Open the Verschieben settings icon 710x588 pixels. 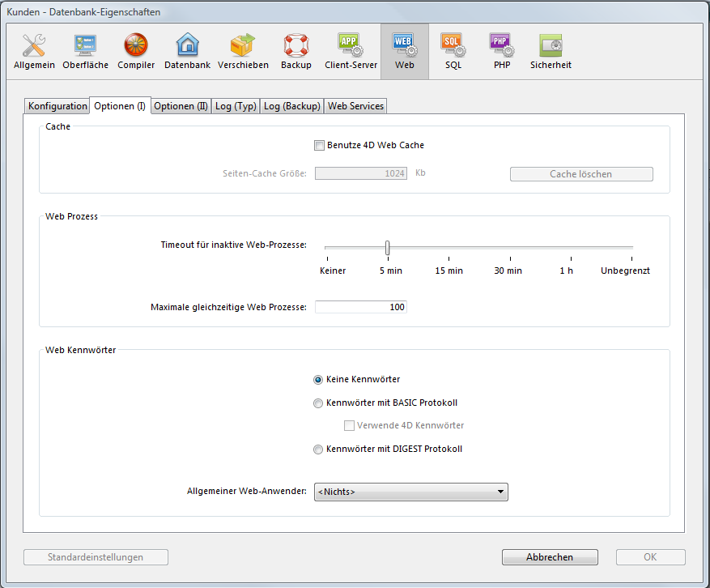point(243,51)
